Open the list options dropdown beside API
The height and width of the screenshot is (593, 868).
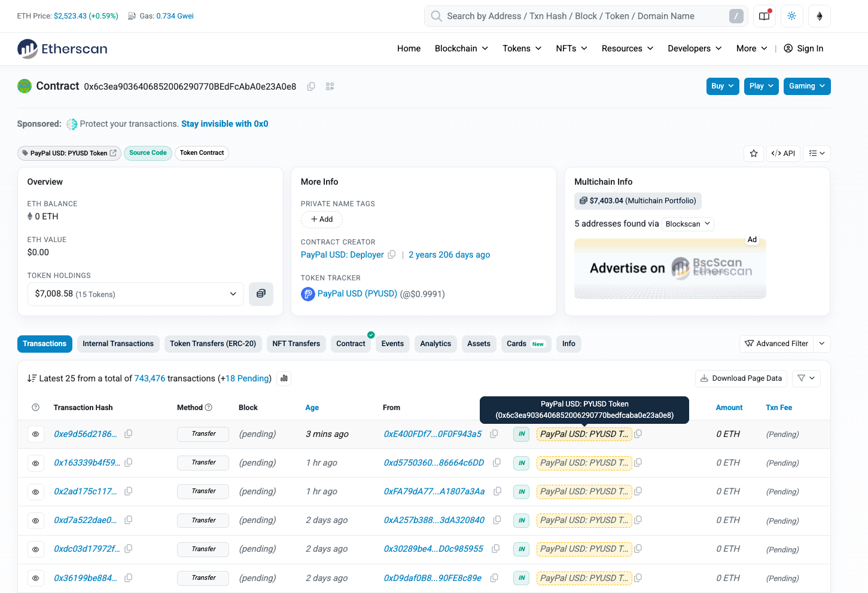817,154
